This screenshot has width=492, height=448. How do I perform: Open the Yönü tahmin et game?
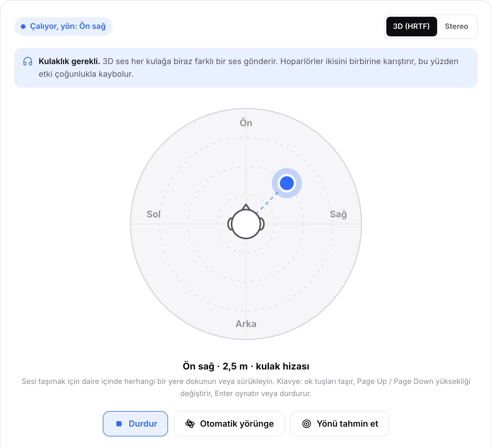point(340,424)
